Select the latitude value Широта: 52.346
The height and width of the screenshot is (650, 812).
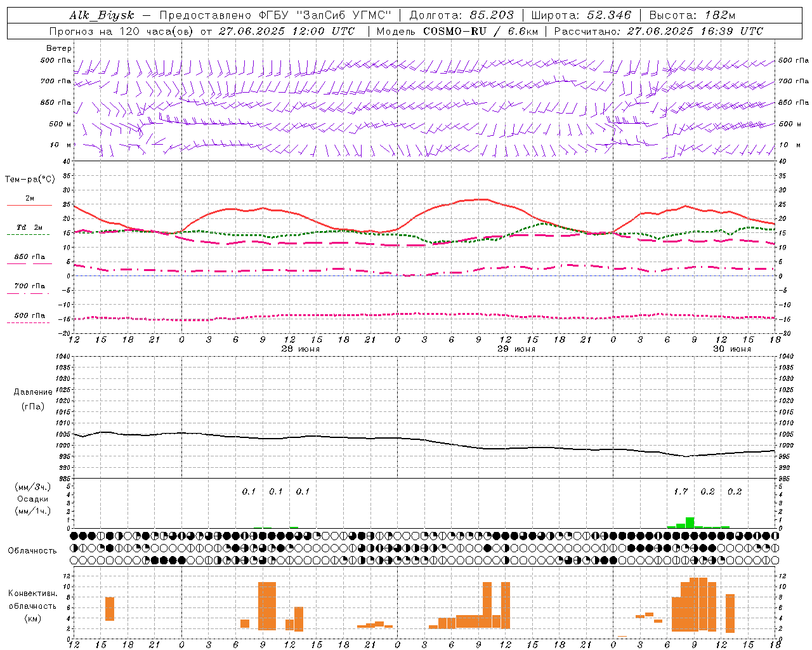tap(581, 15)
